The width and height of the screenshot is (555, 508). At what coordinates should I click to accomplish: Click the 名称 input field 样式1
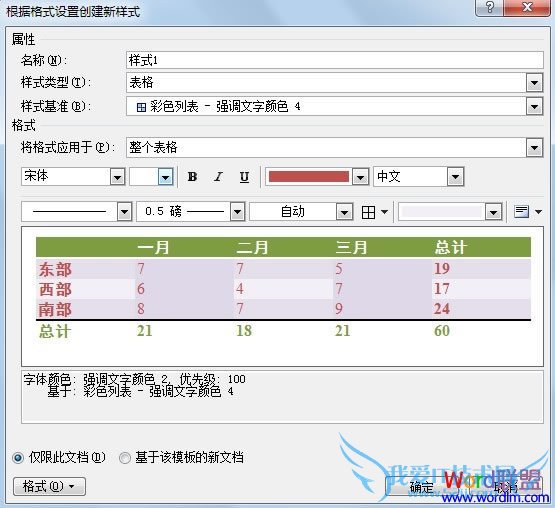(334, 60)
